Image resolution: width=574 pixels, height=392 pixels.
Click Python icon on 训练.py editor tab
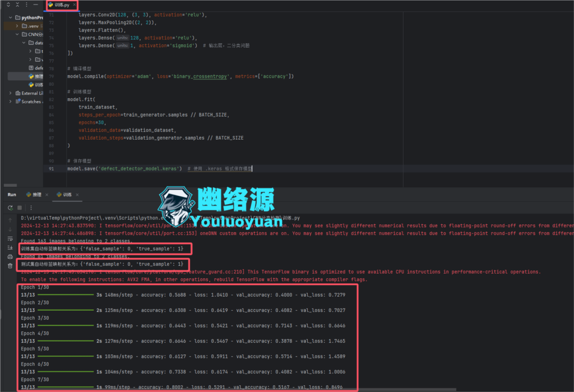click(51, 4)
